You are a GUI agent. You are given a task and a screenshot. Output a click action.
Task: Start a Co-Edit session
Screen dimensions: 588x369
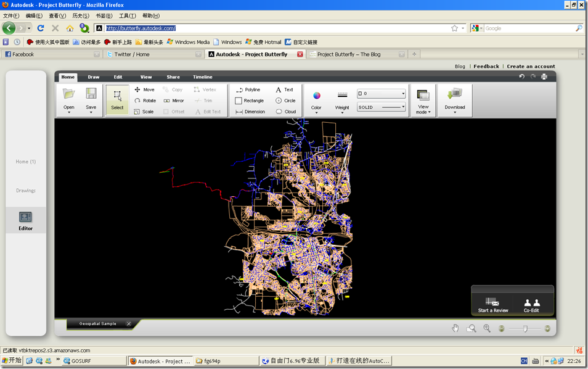click(x=531, y=305)
